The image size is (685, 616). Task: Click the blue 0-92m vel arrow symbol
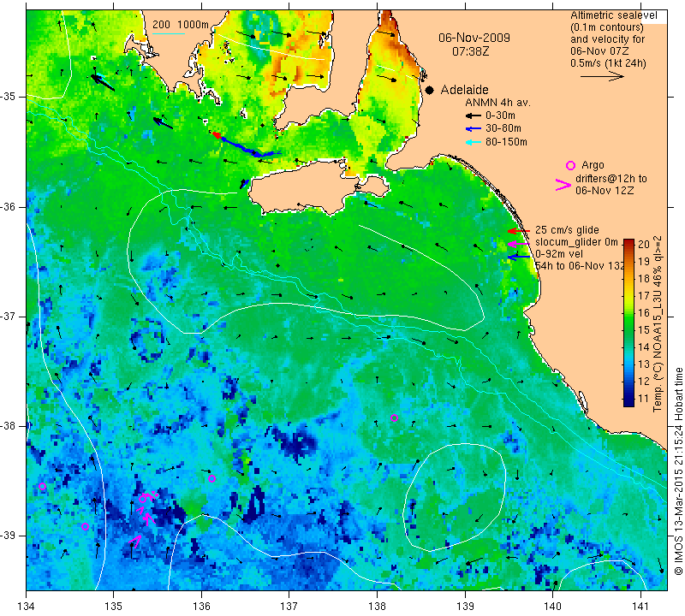coord(519,257)
